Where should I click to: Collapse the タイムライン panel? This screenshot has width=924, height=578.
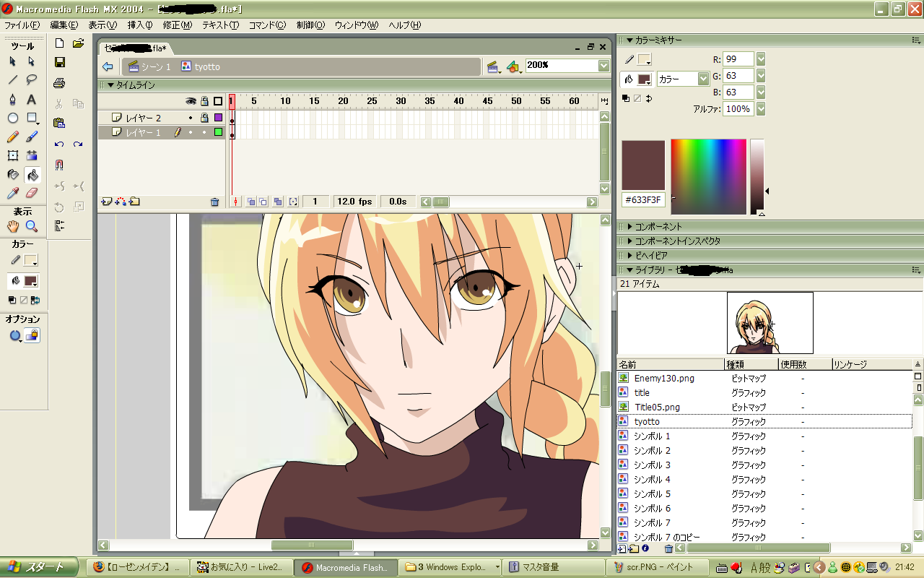[110, 85]
